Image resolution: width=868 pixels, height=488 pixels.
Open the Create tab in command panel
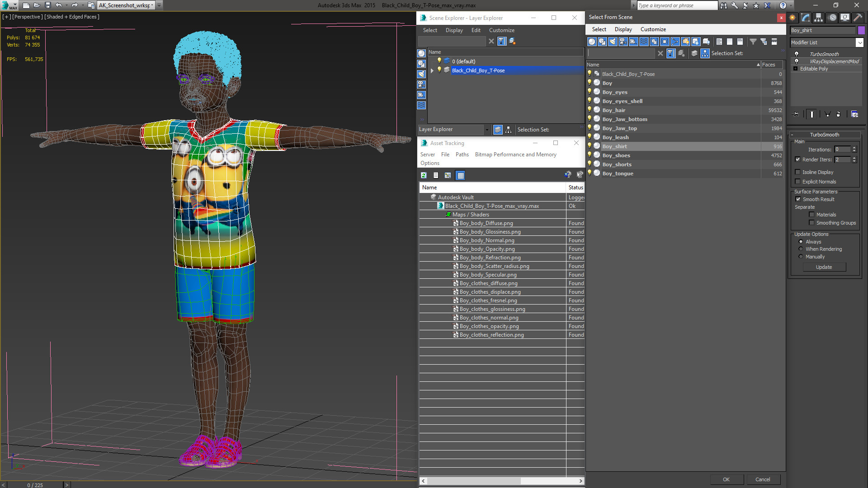coord(793,18)
